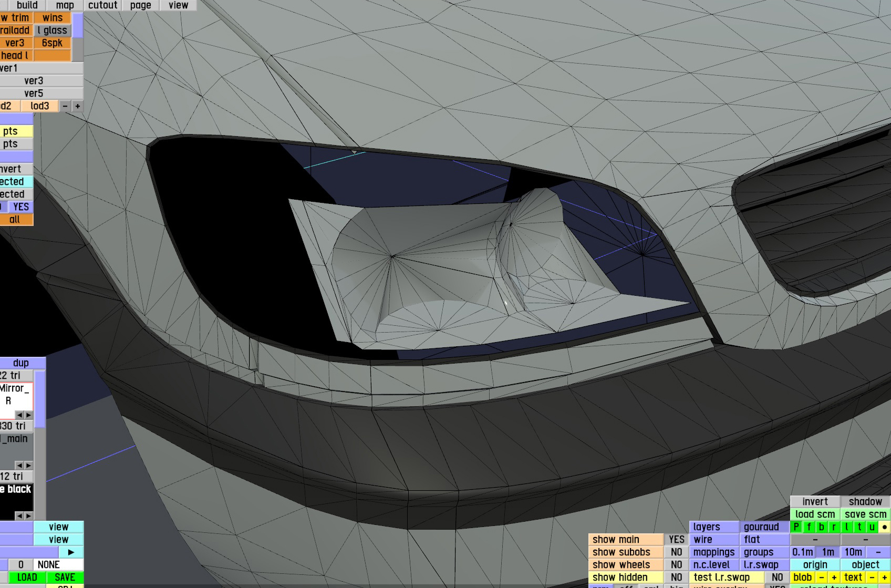Screen dimensions: 891x588
Task: Toggle the YES button above the all button
Action: (21, 207)
